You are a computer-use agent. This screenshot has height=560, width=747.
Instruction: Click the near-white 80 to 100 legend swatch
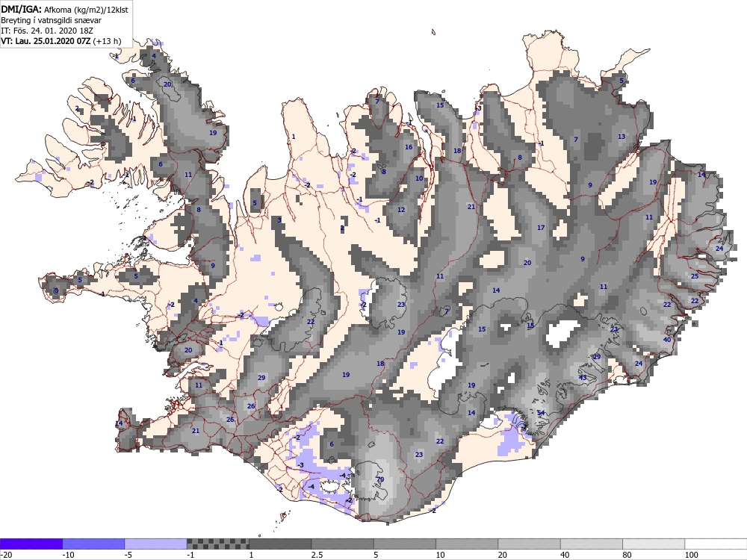654,544
